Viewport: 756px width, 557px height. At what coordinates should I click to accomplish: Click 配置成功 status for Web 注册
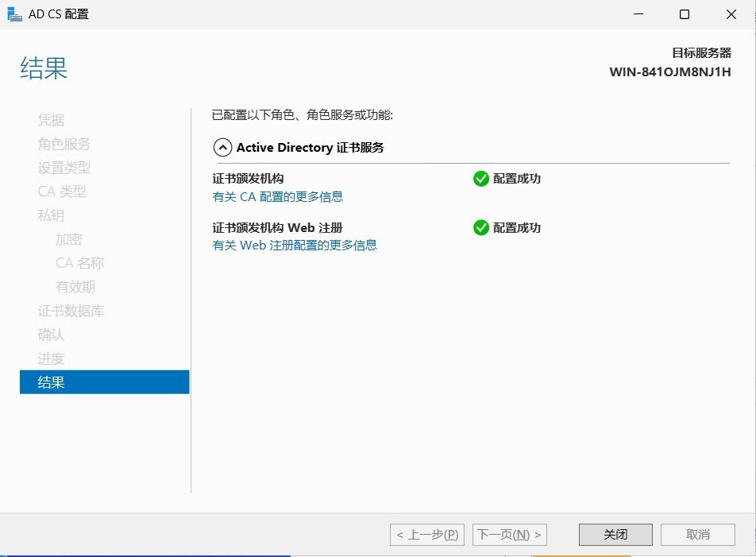[517, 227]
